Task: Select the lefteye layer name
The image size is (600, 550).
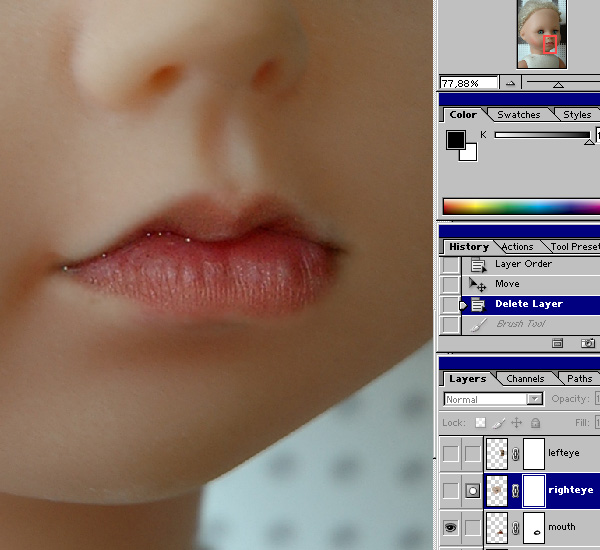Action: 564,453
